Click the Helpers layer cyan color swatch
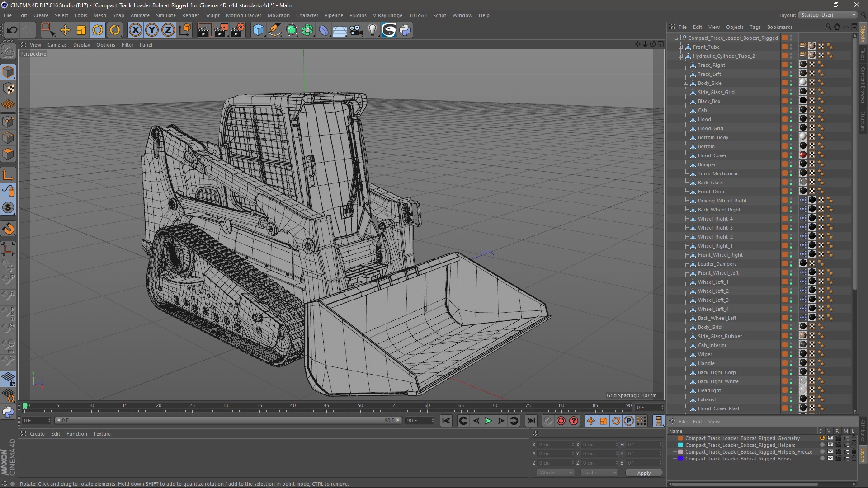The image size is (868, 488). click(680, 445)
